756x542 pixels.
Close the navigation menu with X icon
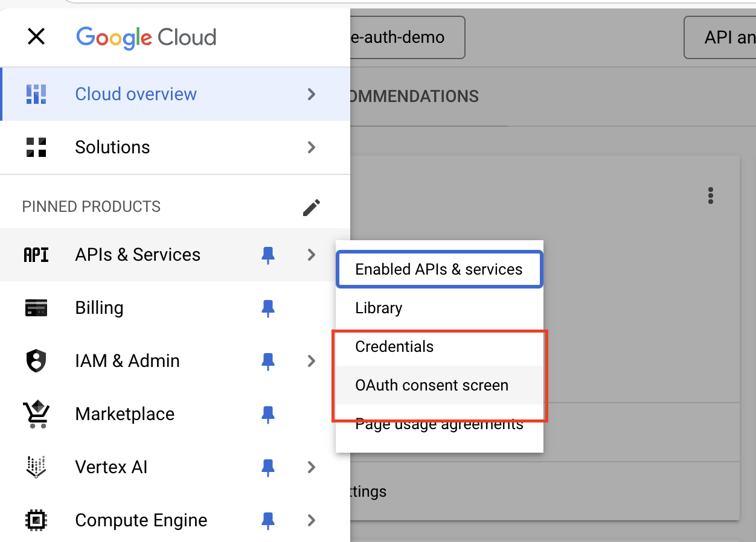click(x=37, y=37)
